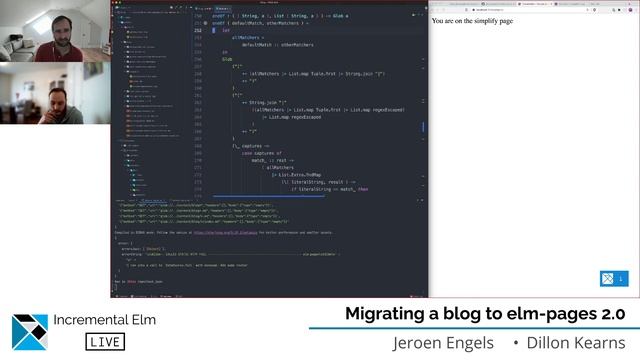
Task: Click 'case captures of' code line
Action: (262, 153)
